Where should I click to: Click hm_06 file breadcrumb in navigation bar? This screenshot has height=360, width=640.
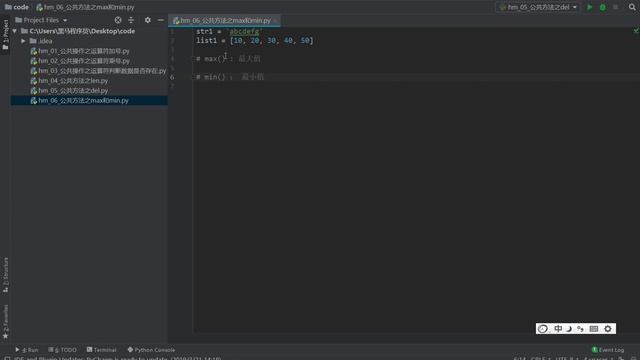(x=85, y=7)
